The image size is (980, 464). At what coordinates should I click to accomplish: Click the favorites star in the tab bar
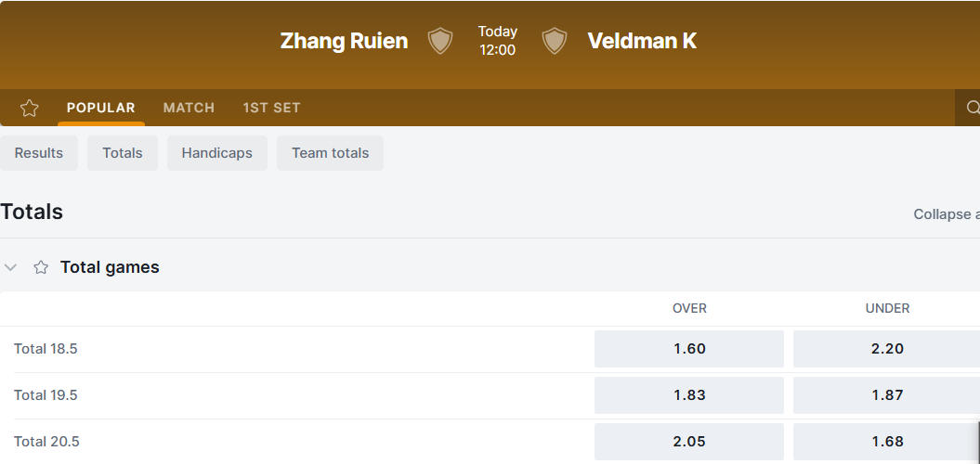click(30, 108)
